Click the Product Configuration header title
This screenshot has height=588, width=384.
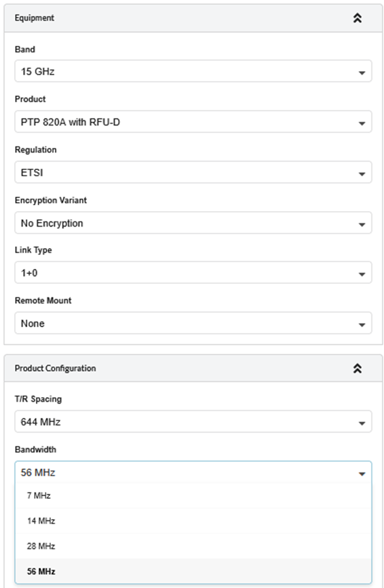55,368
